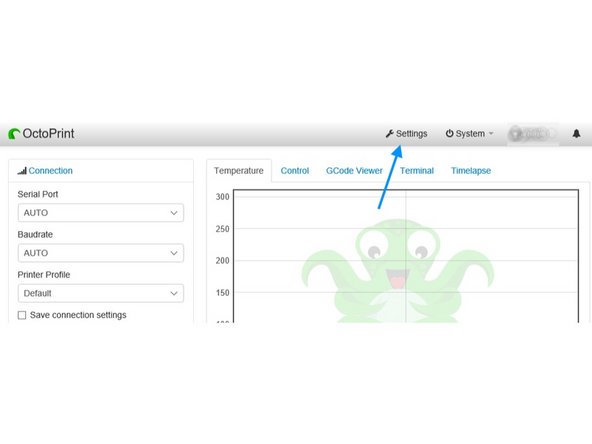This screenshot has height=444, width=592.
Task: Click the Serial Port label
Action: point(38,194)
